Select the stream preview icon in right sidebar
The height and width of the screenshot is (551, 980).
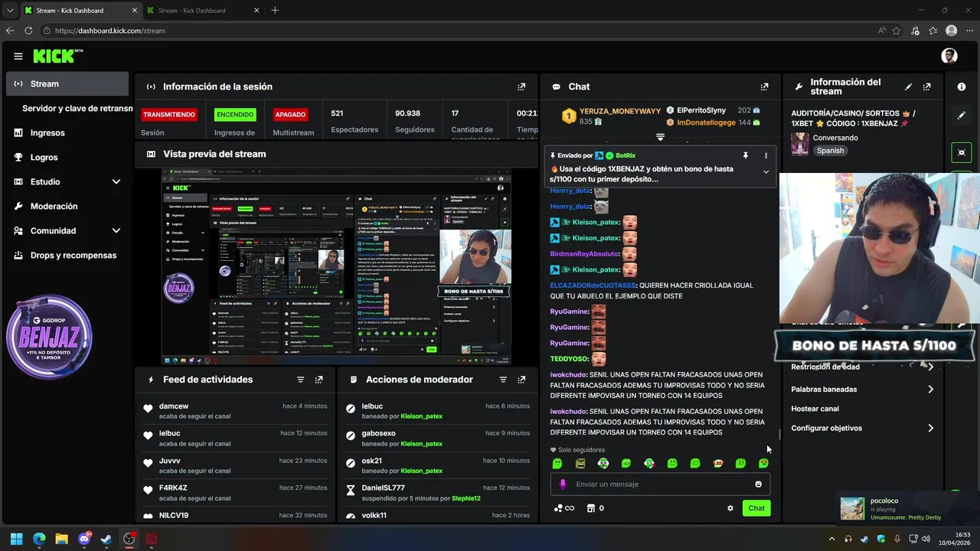962,152
